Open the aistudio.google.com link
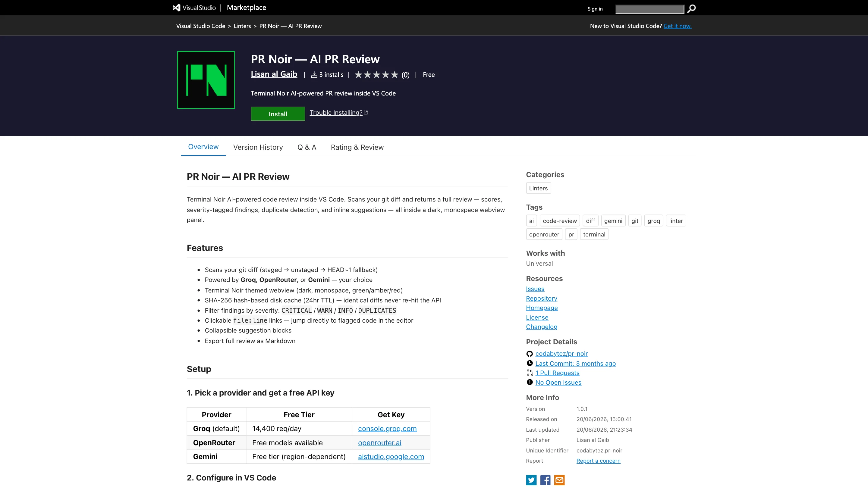The image size is (868, 488). click(x=391, y=457)
